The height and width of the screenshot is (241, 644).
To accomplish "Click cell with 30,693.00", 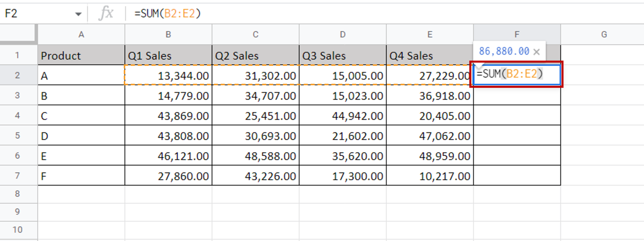I will (x=255, y=136).
